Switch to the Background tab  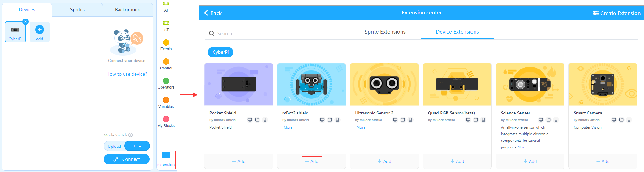point(128,10)
